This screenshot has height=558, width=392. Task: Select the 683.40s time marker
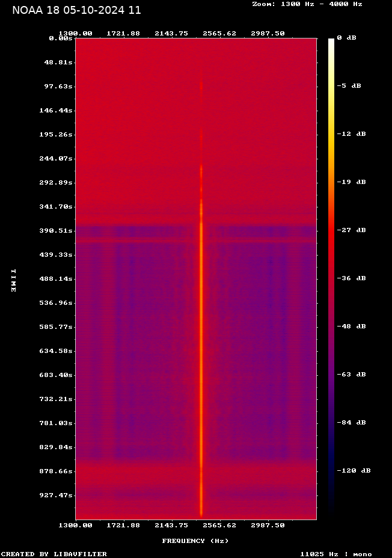pyautogui.click(x=57, y=375)
